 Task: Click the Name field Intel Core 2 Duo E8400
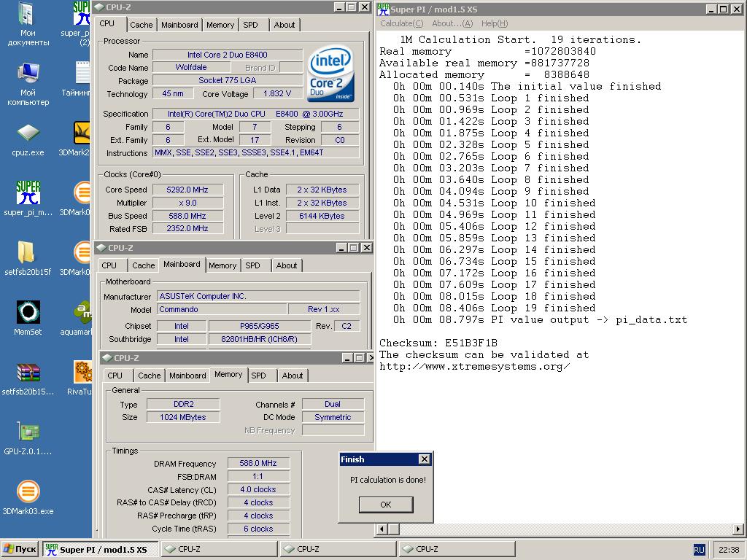(x=228, y=55)
